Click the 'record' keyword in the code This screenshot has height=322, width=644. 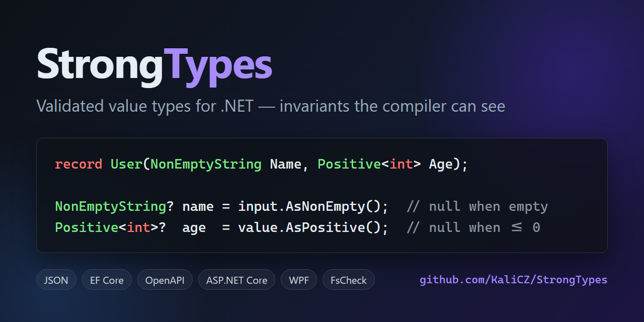click(x=78, y=165)
